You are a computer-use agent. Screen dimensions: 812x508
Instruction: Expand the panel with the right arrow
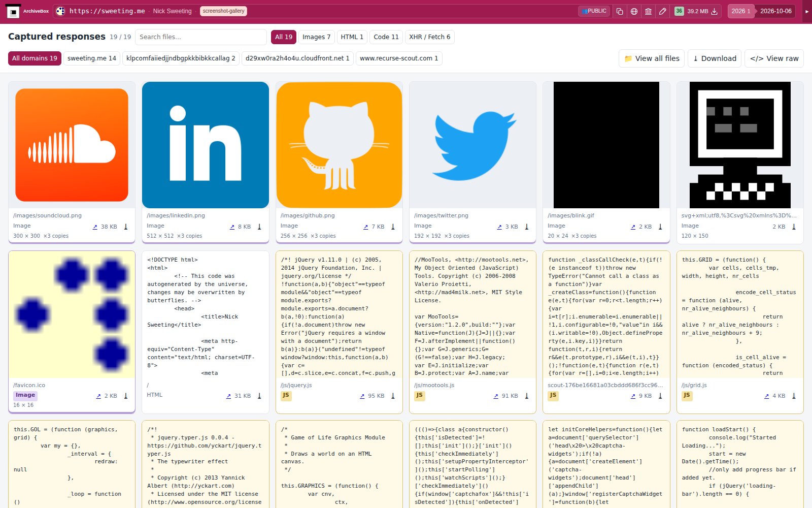pyautogui.click(x=806, y=11)
